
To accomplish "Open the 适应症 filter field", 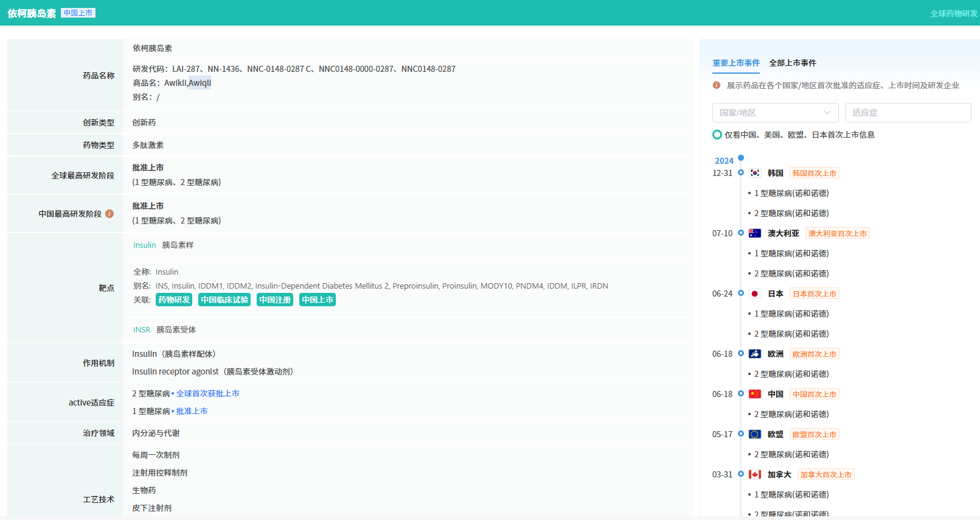I will click(x=907, y=113).
